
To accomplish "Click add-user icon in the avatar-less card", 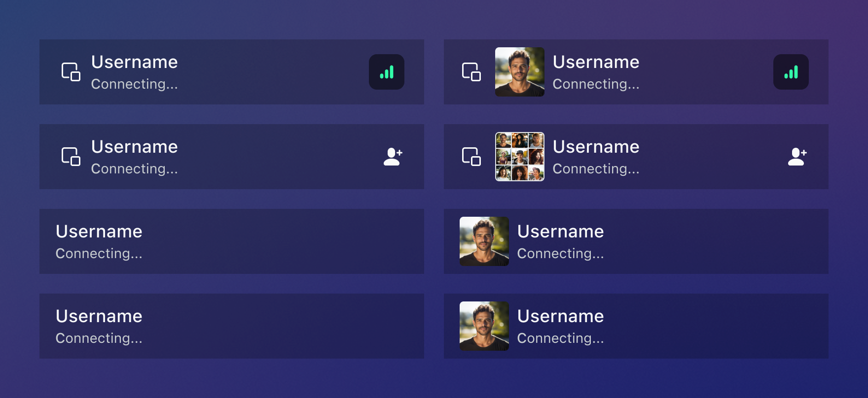I will (x=393, y=157).
